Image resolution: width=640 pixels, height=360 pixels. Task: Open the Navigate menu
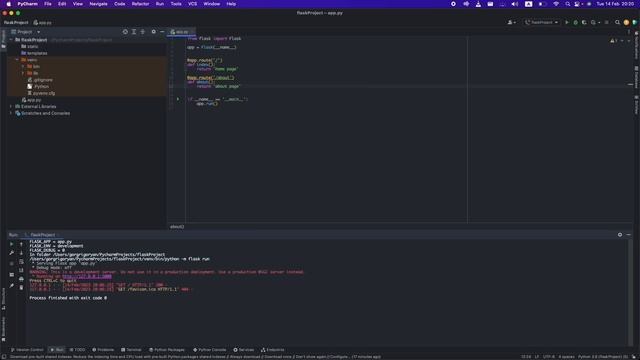click(98, 4)
